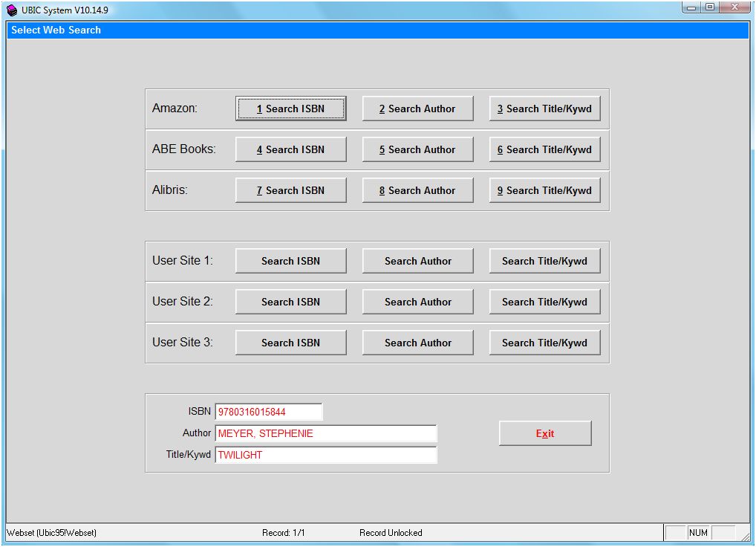This screenshot has width=756, height=547.
Task: Click Amazon's 1 Search ISBN button
Action: (x=290, y=109)
